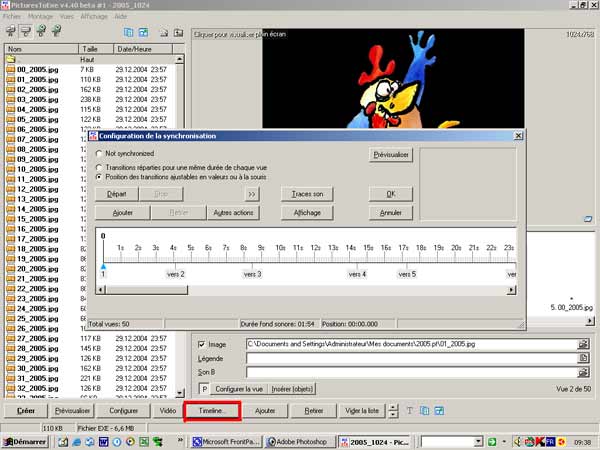This screenshot has height=450, width=600.
Task: Click the Créer button
Action: [26, 411]
